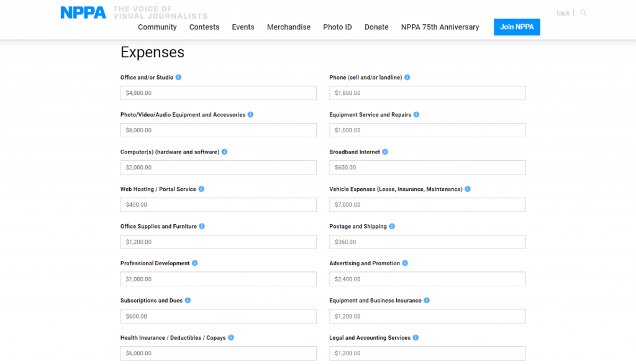Viewport: 636px width, 364px height.
Task: Focus Legal and Accounting Services amount field
Action: (x=427, y=353)
